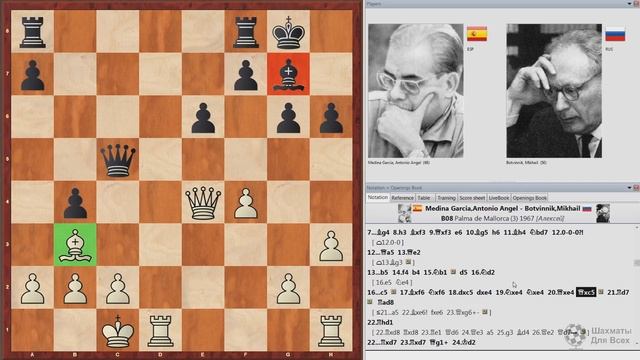This screenshot has height=360, width=640.
Task: Select the black queen on c5
Action: tap(118, 160)
